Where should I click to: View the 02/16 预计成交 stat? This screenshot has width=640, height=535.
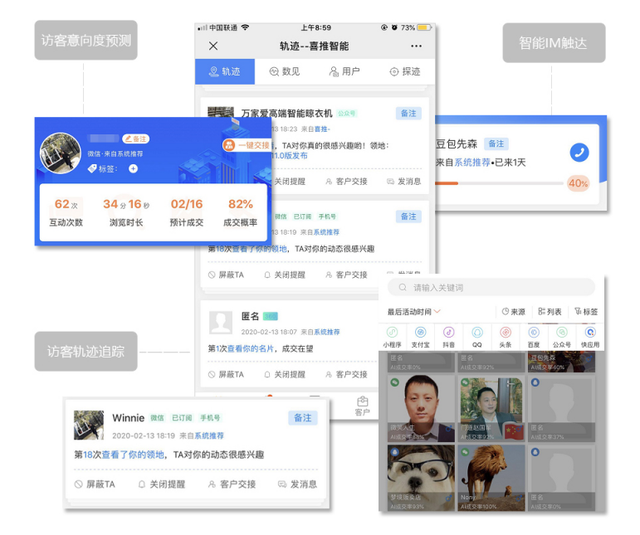click(187, 212)
